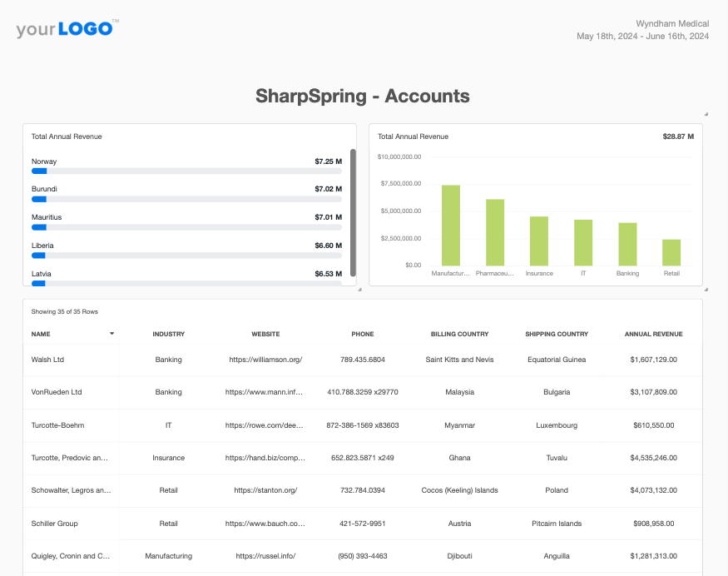Select the Pharmaceutical bar in the chart
Screen dimensions: 728x576
495,231
